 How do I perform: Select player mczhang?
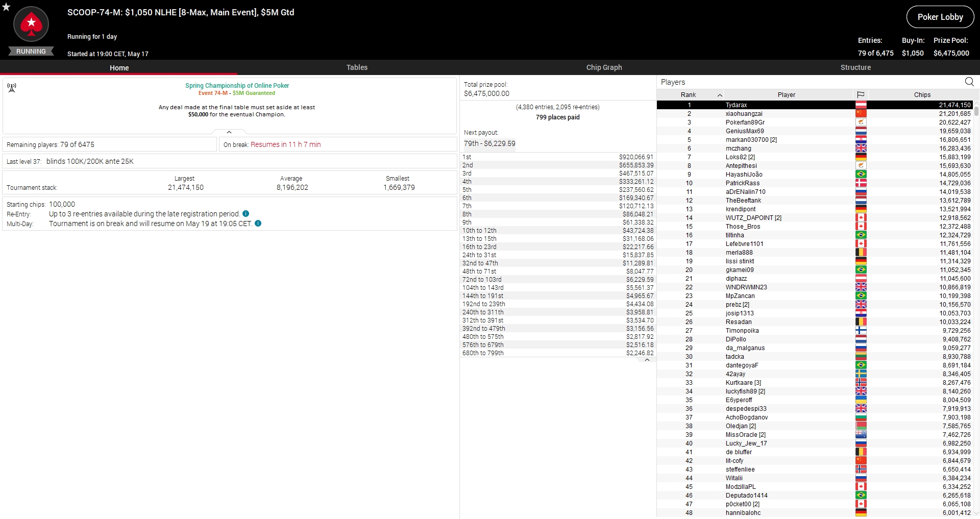pyautogui.click(x=815, y=149)
